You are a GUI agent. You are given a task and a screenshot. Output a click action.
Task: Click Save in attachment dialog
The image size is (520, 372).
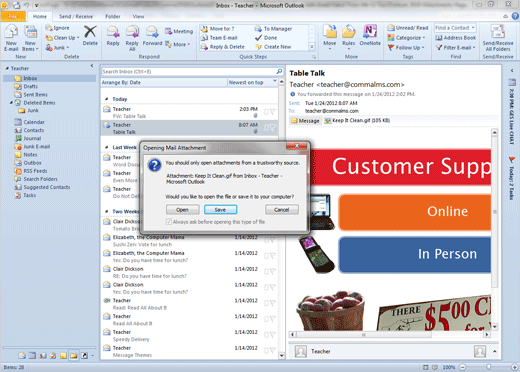coord(220,210)
